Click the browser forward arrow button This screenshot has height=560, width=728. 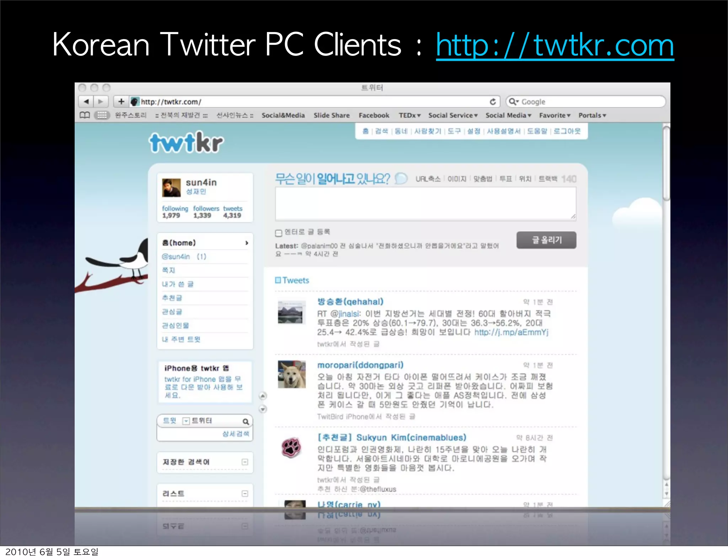(101, 102)
